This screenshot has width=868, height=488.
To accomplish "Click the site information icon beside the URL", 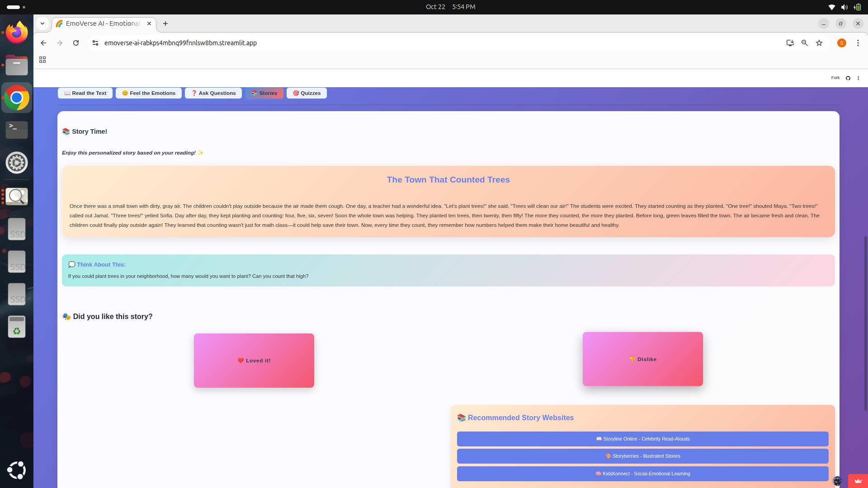I will [x=95, y=43].
